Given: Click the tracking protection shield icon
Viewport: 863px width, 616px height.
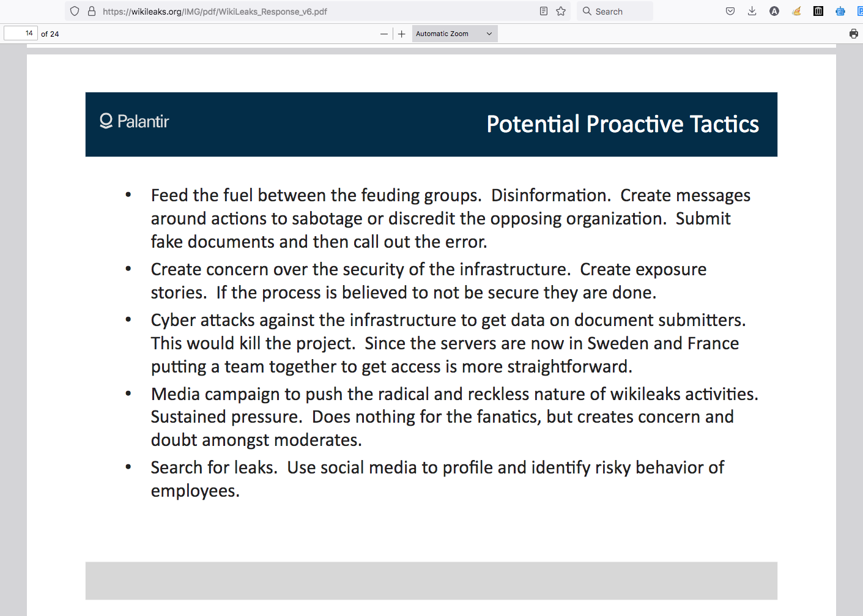Looking at the screenshot, I should pos(75,11).
